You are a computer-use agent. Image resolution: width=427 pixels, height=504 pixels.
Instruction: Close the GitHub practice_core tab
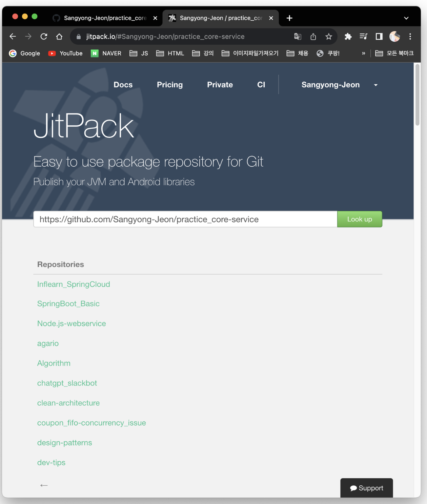click(x=155, y=18)
